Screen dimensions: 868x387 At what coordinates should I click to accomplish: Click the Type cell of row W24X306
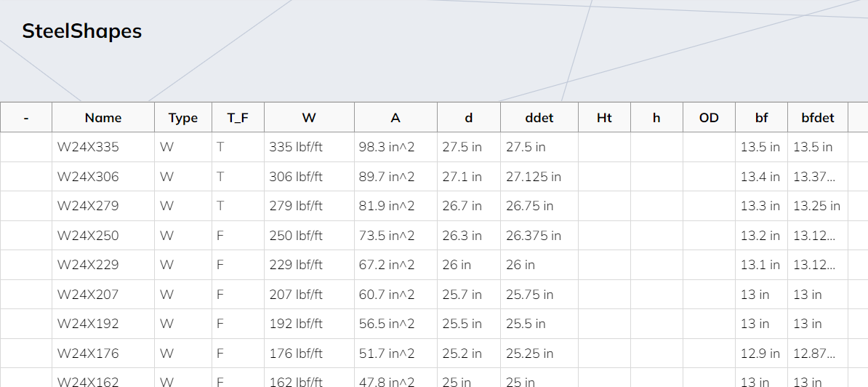pyautogui.click(x=183, y=177)
